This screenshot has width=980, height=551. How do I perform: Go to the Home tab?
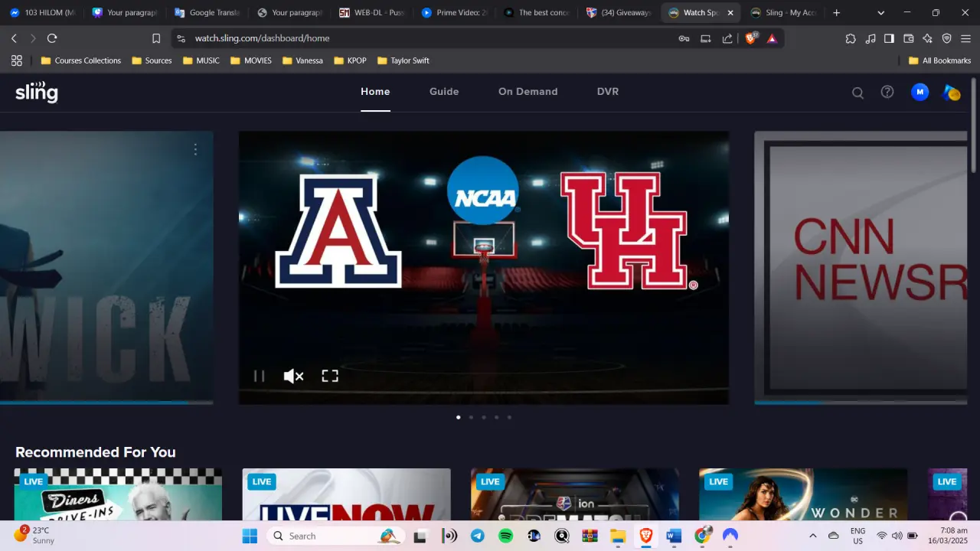375,92
